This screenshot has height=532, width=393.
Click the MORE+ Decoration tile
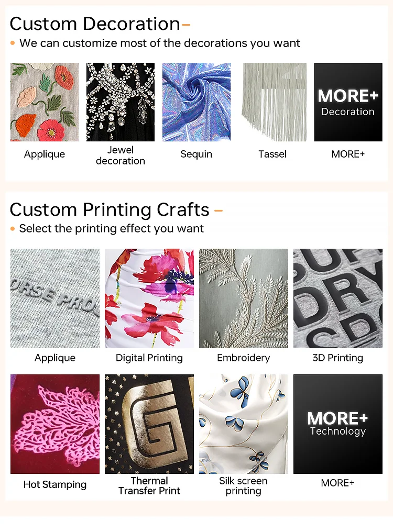tap(348, 102)
